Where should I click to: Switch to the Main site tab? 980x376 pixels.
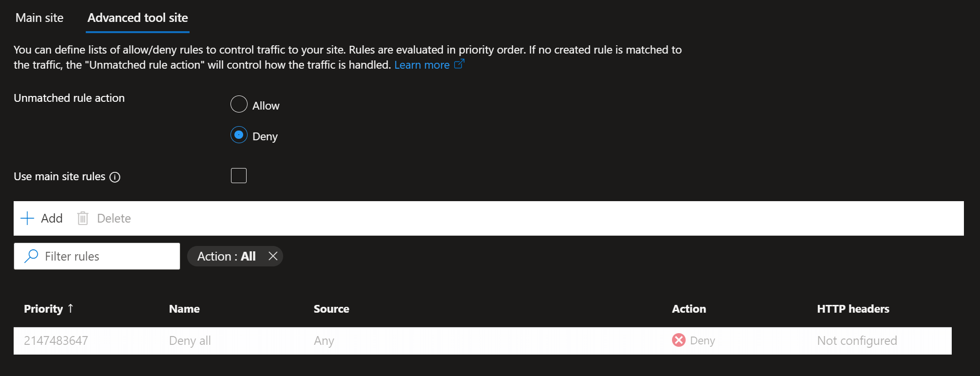[38, 18]
